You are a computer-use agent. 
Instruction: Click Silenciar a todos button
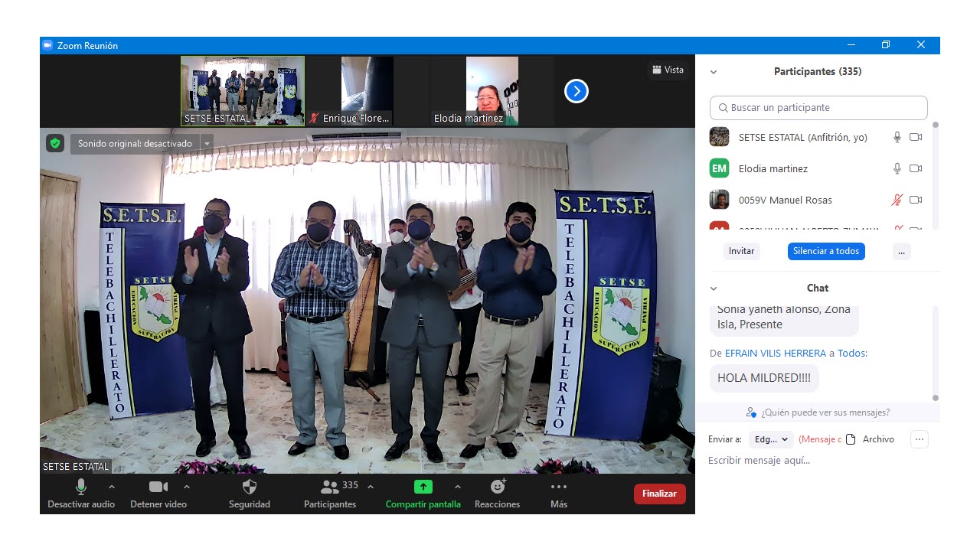click(x=826, y=251)
